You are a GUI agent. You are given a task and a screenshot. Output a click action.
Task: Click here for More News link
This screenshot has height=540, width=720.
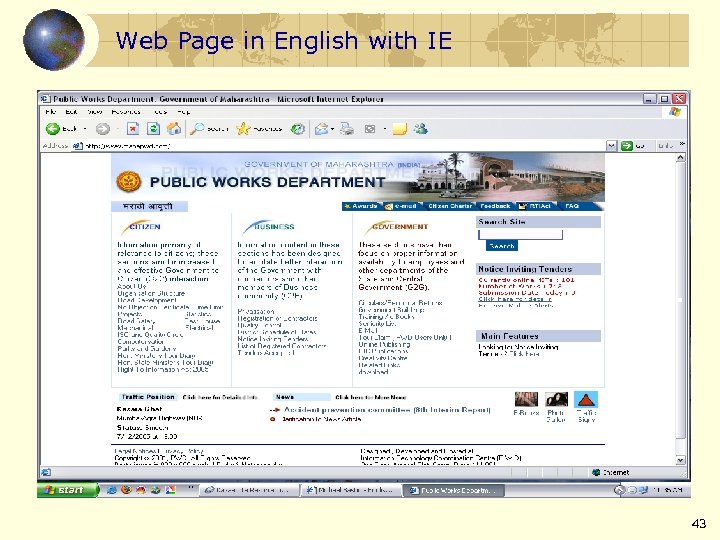371,397
